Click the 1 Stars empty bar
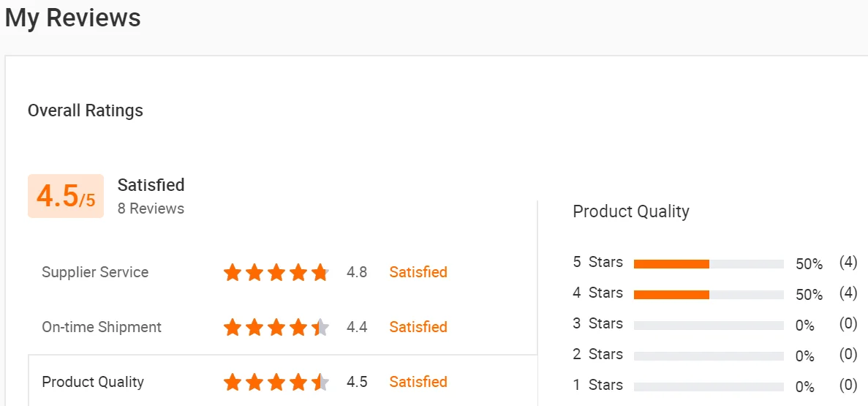The height and width of the screenshot is (406, 868). (708, 387)
